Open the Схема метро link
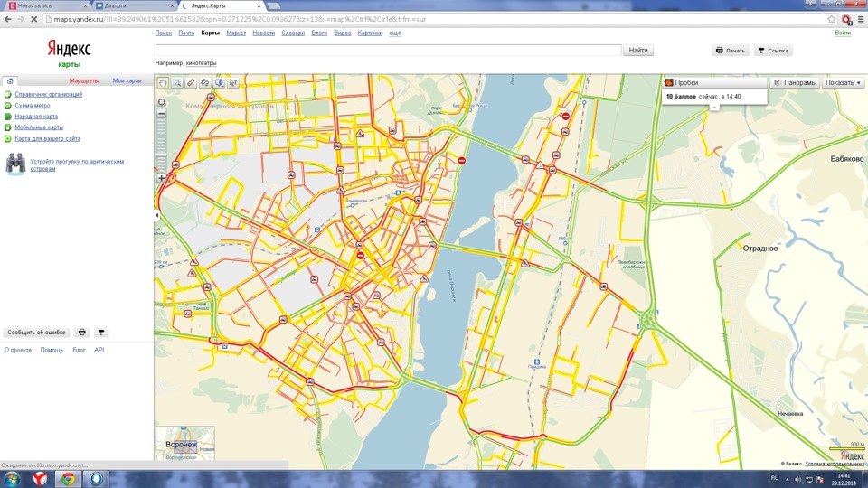This screenshot has height=488, width=868. click(x=33, y=105)
